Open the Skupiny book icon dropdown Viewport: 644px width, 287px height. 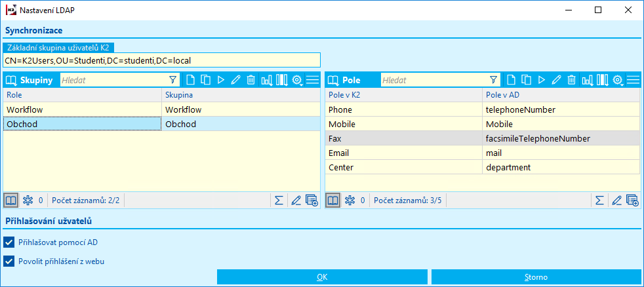click(11, 80)
